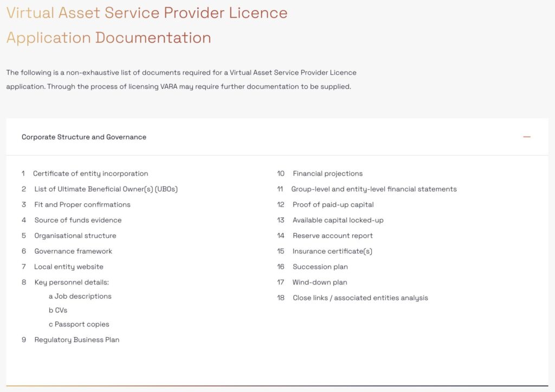Image resolution: width=555 pixels, height=392 pixels.
Task: Click Proof of paid-up capital
Action: click(333, 204)
